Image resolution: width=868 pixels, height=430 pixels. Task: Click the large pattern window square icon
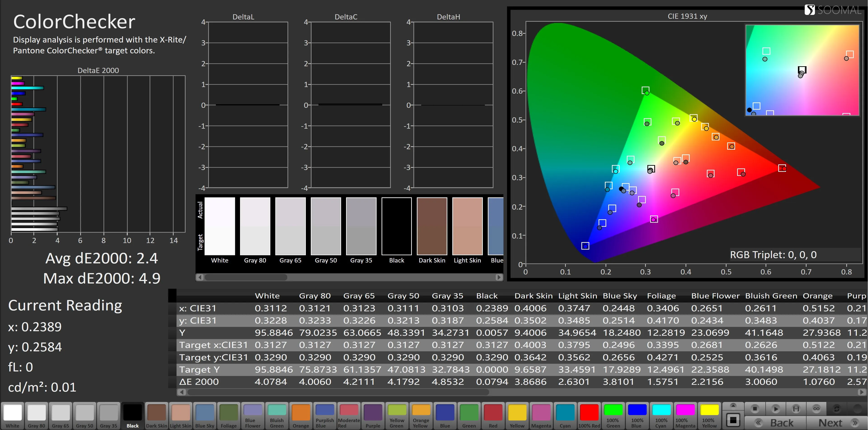click(733, 420)
